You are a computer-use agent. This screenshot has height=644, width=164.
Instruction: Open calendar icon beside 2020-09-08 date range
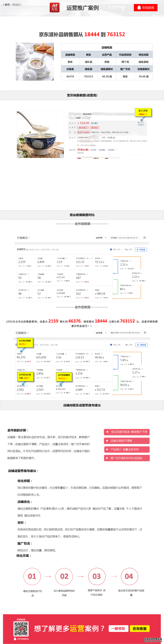pos(145,333)
